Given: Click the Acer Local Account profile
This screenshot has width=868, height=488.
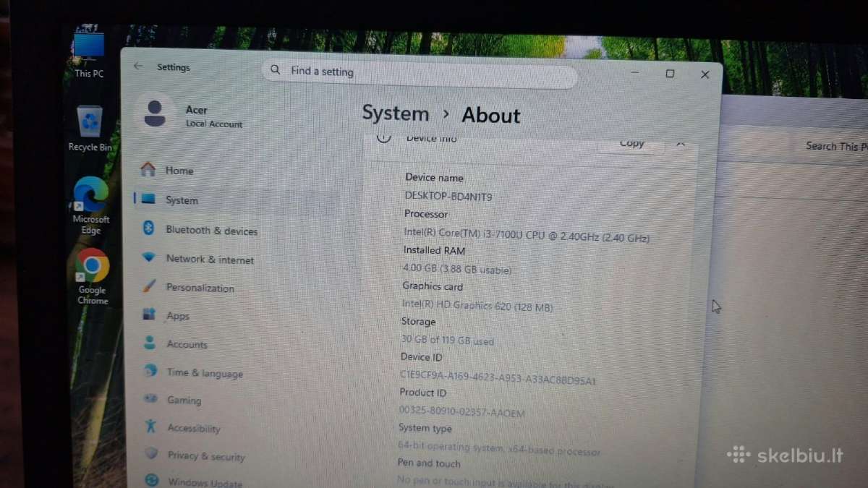Looking at the screenshot, I should pos(190,116).
